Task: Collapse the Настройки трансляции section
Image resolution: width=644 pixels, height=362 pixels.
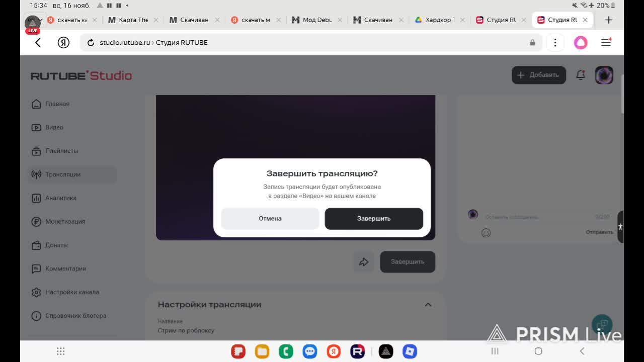Action: [428, 305]
